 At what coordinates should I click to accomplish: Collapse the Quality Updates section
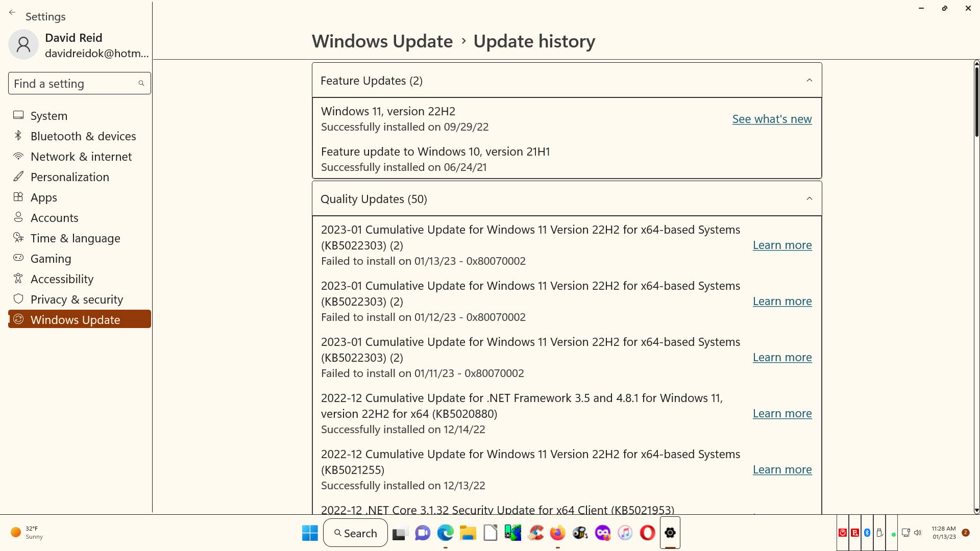(x=809, y=199)
